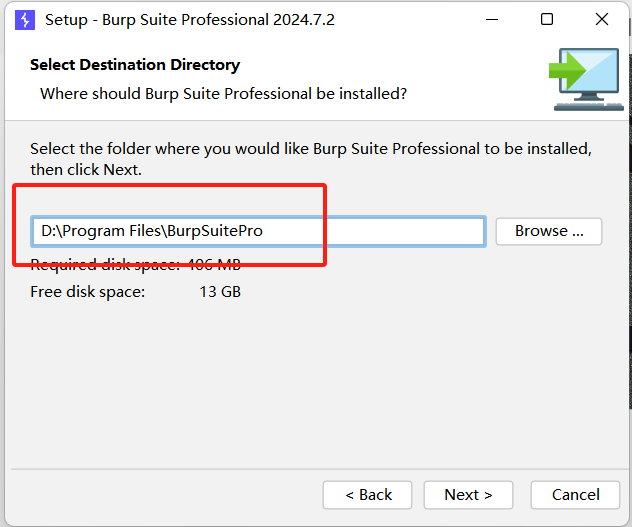Cancel the Burp Suite setup
Image resolution: width=632 pixels, height=527 pixels.
[x=575, y=495]
